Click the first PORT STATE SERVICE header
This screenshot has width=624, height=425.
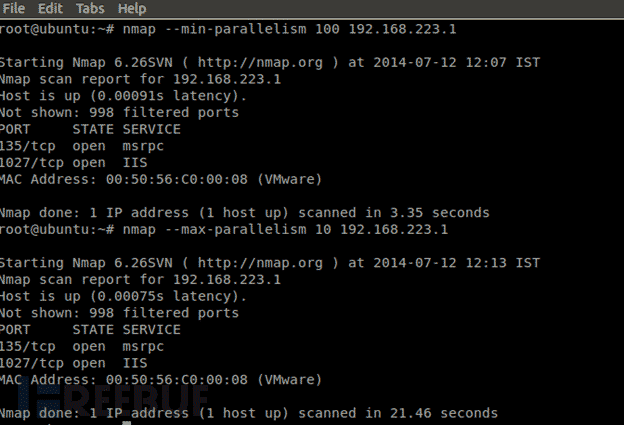pos(90,129)
